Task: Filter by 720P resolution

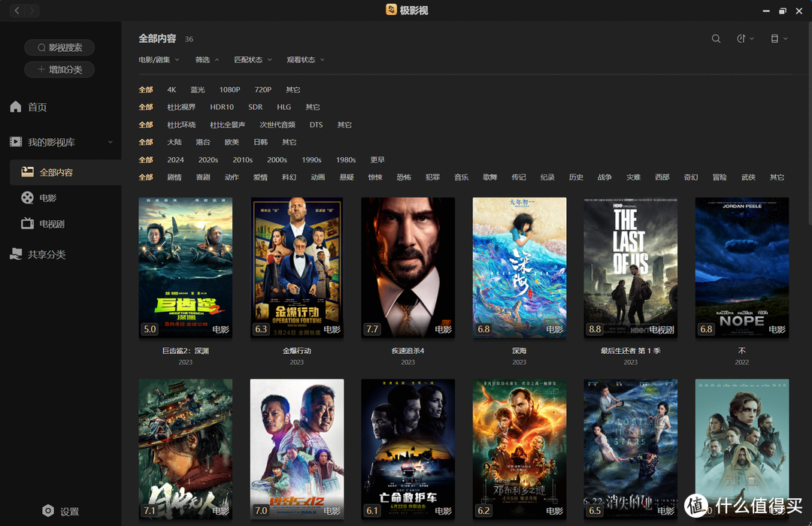Action: pyautogui.click(x=263, y=89)
